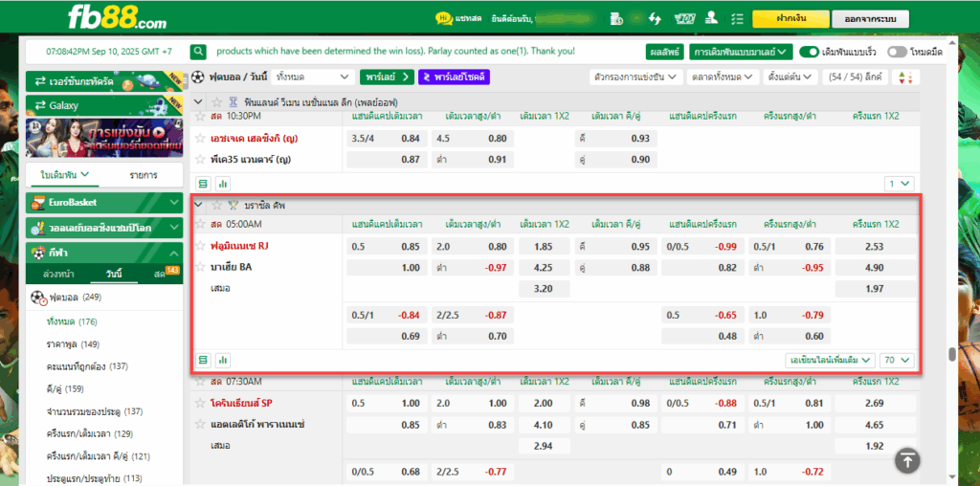Open statistics chart icon under Helsinki match

[x=222, y=184]
